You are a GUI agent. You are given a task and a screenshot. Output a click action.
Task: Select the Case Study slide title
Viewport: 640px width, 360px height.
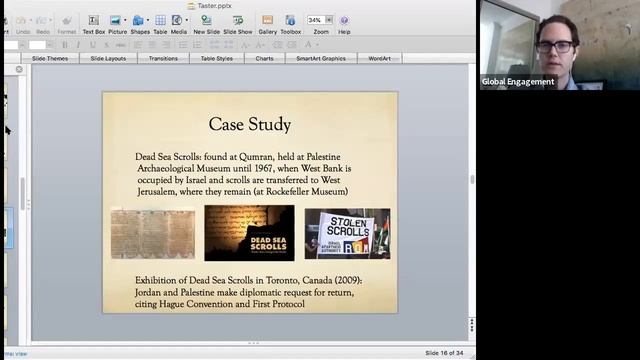[x=250, y=124]
